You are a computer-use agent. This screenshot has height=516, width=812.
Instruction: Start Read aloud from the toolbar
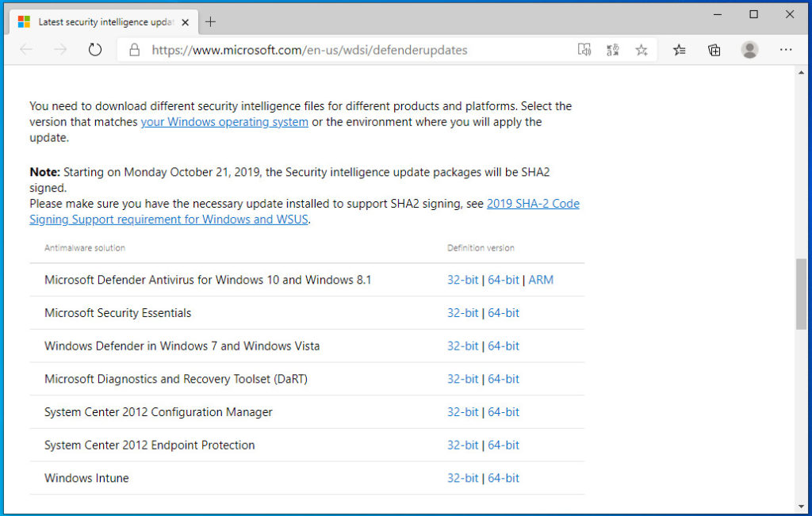[584, 49]
